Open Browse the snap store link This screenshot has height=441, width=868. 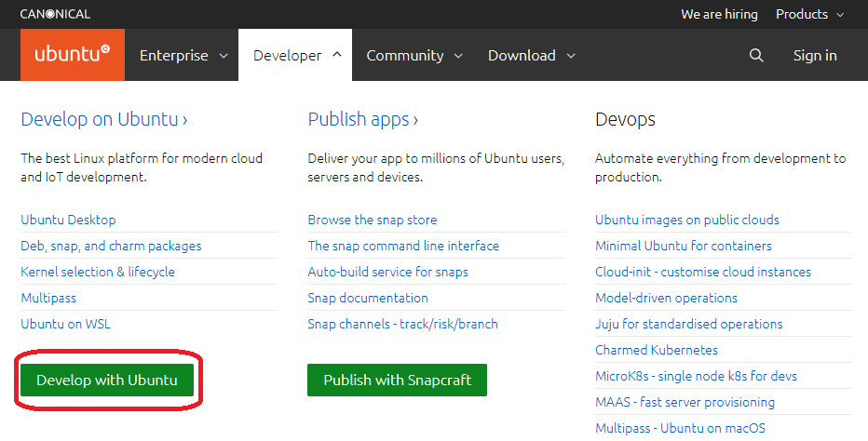372,220
